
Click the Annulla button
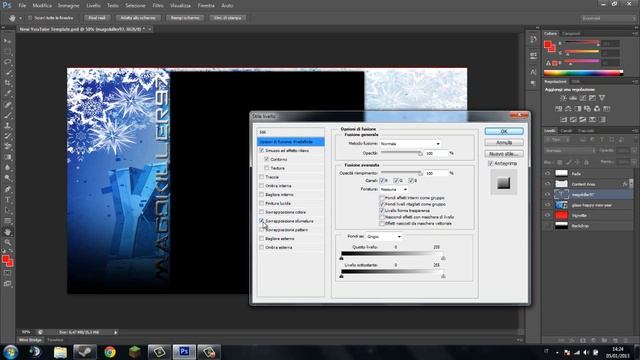(504, 142)
